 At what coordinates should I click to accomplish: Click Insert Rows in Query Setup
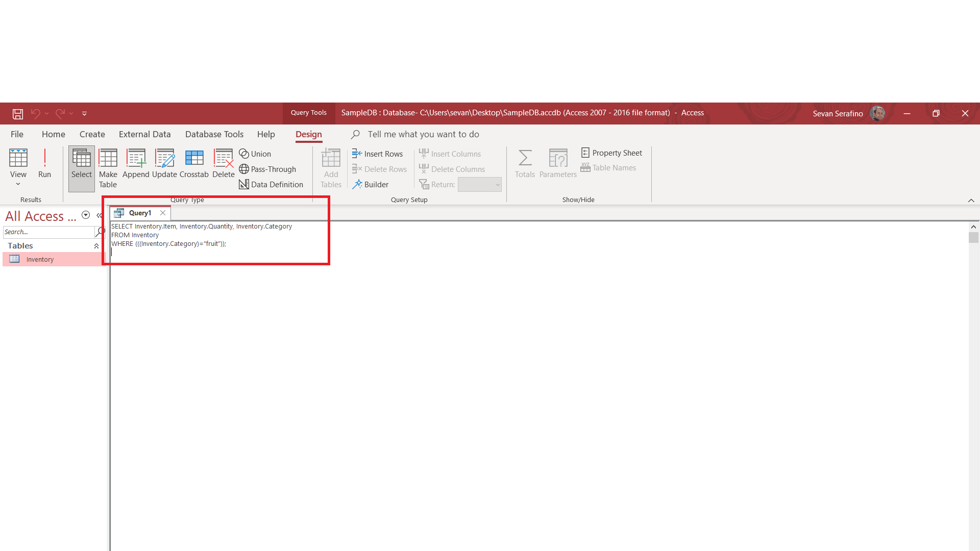tap(378, 154)
